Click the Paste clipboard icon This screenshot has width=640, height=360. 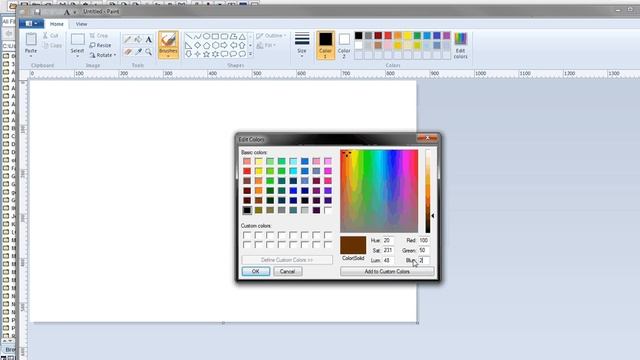pos(31,39)
